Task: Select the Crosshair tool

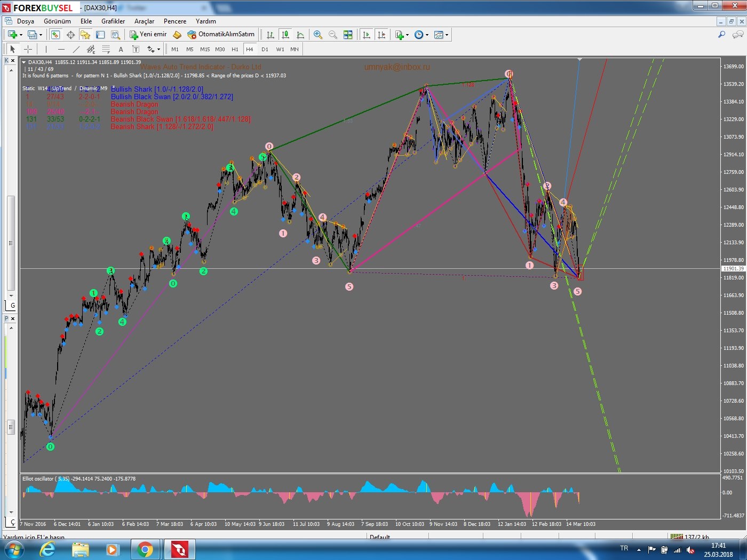Action: click(28, 49)
